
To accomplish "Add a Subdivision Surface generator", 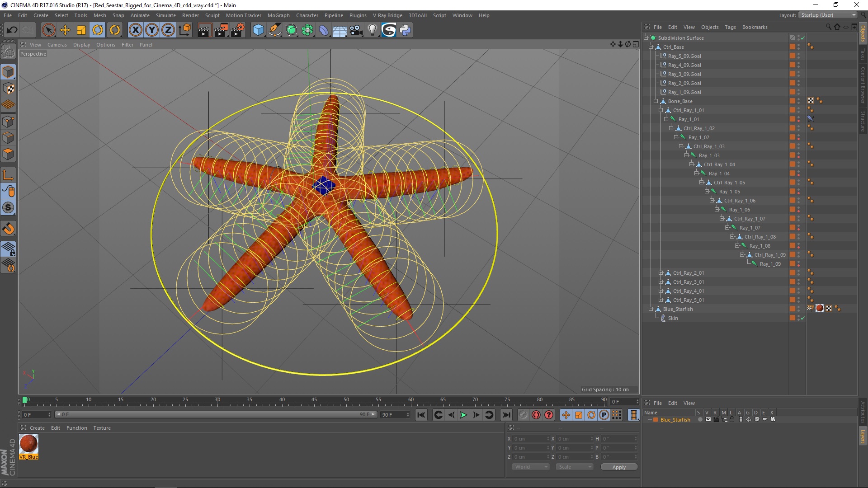I will (x=292, y=30).
